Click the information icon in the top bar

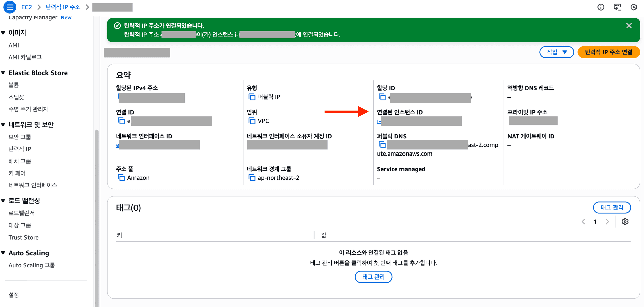pos(601,7)
